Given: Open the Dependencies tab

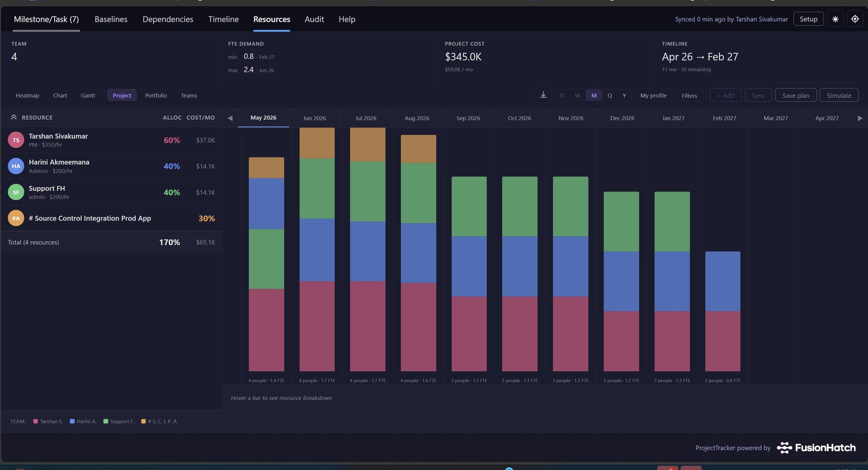Looking at the screenshot, I should click(168, 19).
